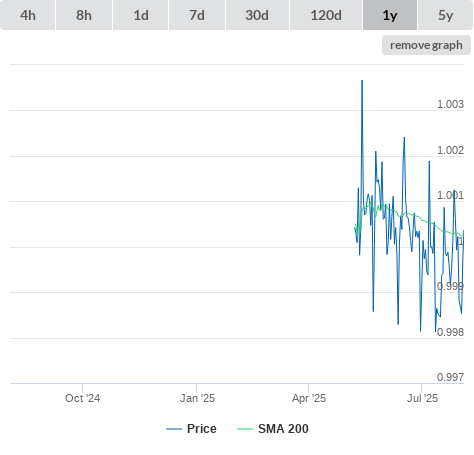This screenshot has width=474, height=455.
Task: Click the blue Price legend line marker
Action: tap(174, 429)
